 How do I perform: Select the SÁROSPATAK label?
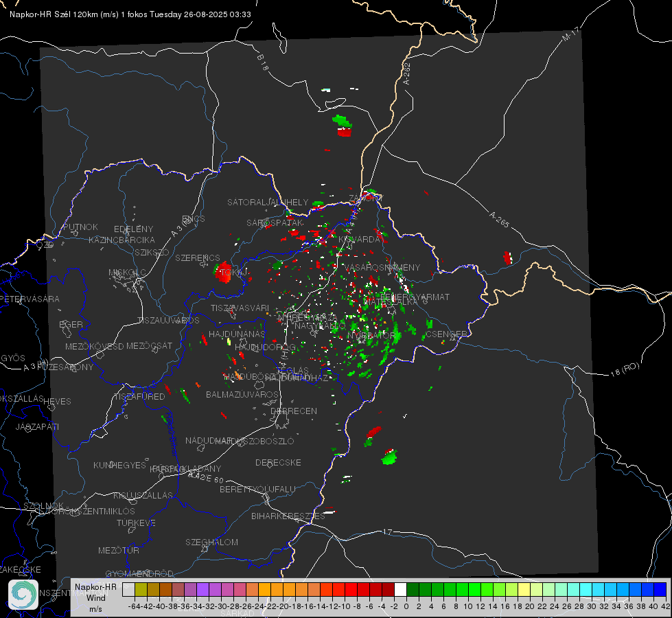275,222
